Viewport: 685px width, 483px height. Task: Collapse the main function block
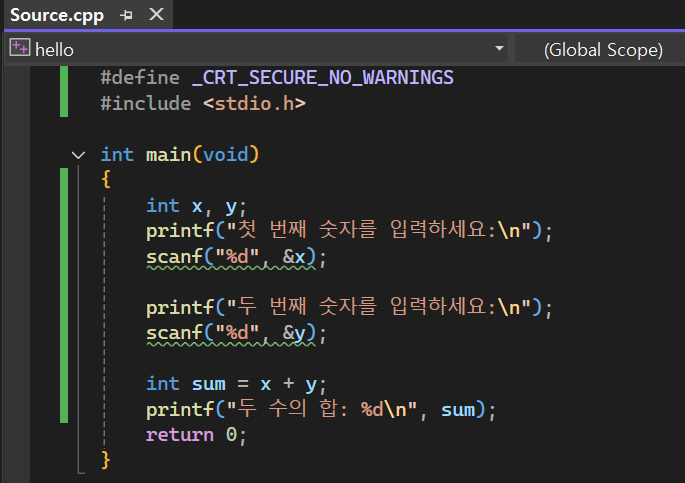78,155
